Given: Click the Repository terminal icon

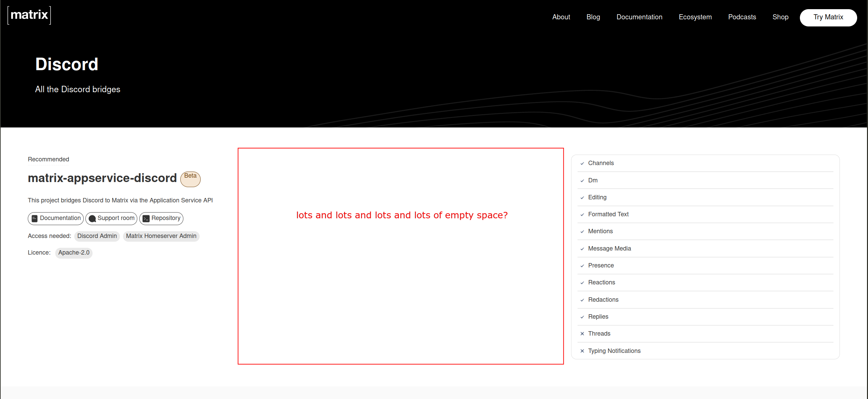Looking at the screenshot, I should [x=146, y=219].
